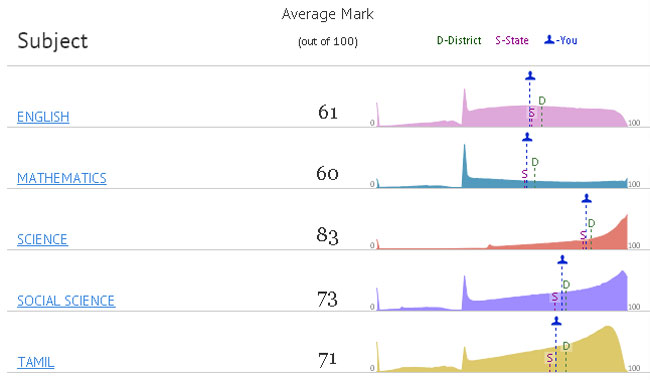Open the SCIENCE subject link

(x=42, y=240)
